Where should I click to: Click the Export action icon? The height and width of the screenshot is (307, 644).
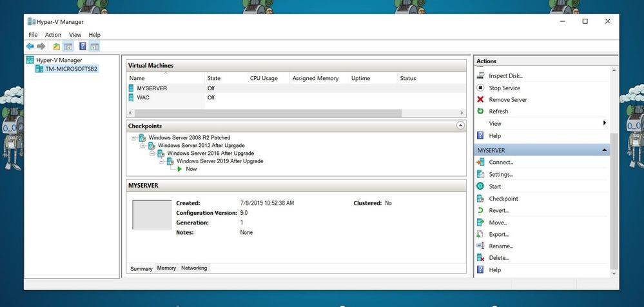pyautogui.click(x=480, y=234)
